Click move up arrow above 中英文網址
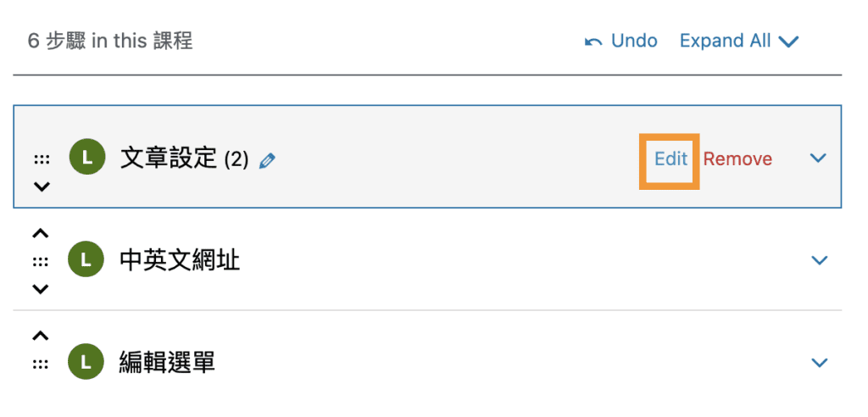868x417 pixels. [41, 233]
